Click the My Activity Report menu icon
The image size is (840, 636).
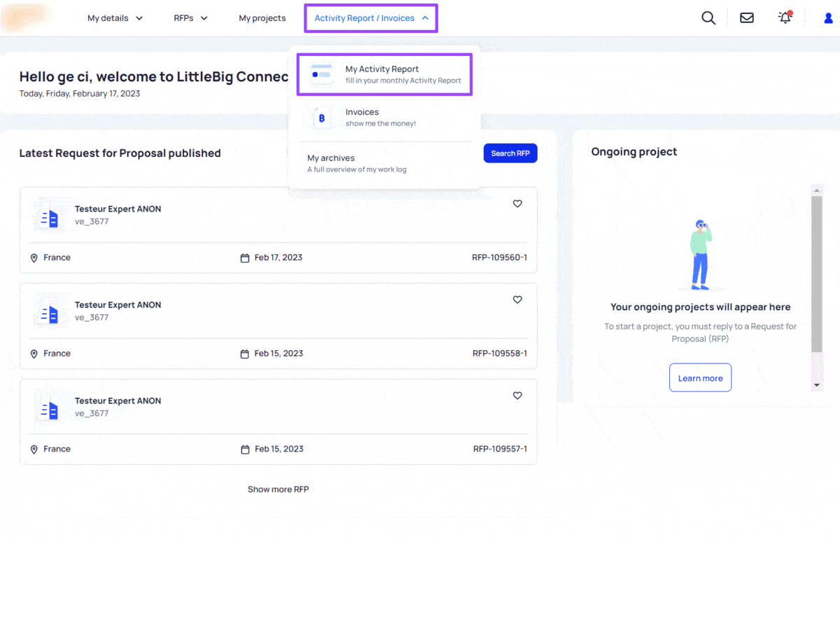(x=321, y=74)
